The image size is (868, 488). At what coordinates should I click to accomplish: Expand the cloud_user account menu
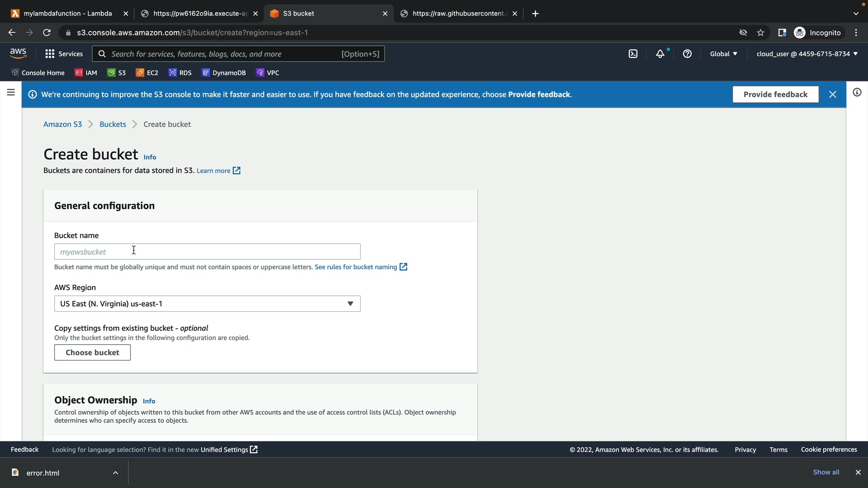(807, 54)
